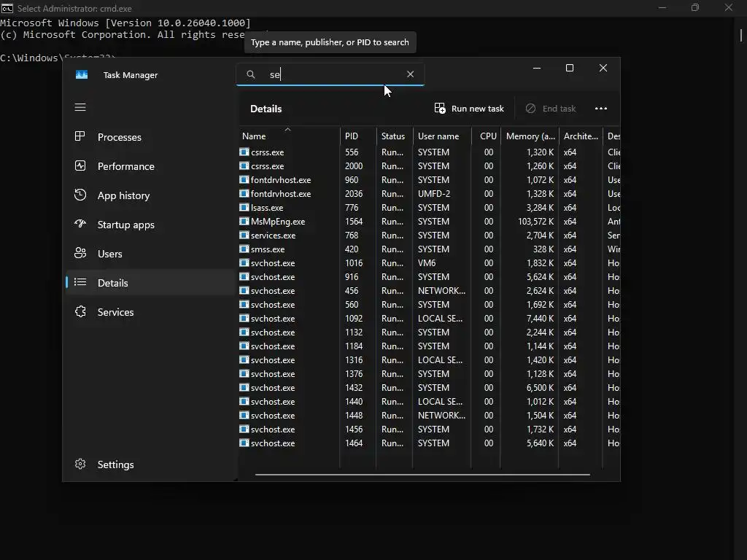Click the Details list icon
747x560 pixels.
tap(80, 282)
